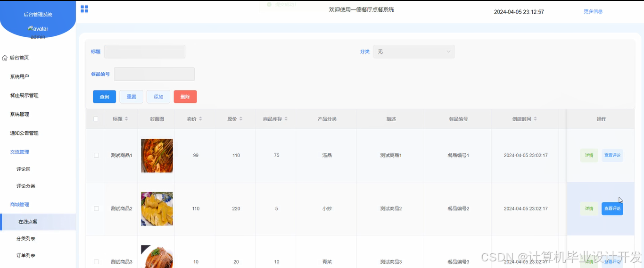644x268 pixels.
Task: Click the date-time 2024-04-05 23:12:57
Action: (x=519, y=12)
